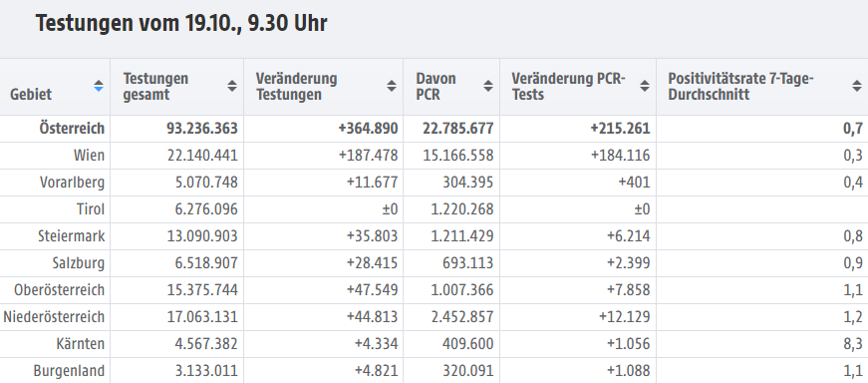Image resolution: width=868 pixels, height=383 pixels.
Task: Sort by Veränderung PCR-Tests arrows
Action: [x=645, y=86]
